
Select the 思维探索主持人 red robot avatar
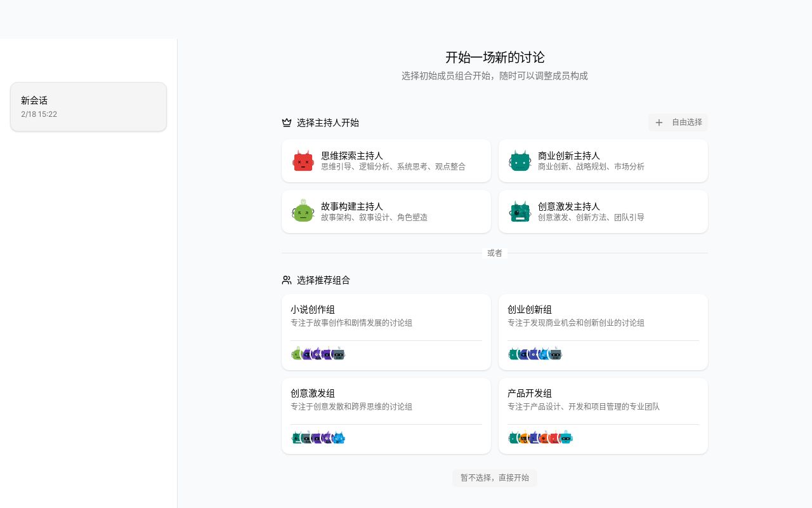(x=303, y=161)
